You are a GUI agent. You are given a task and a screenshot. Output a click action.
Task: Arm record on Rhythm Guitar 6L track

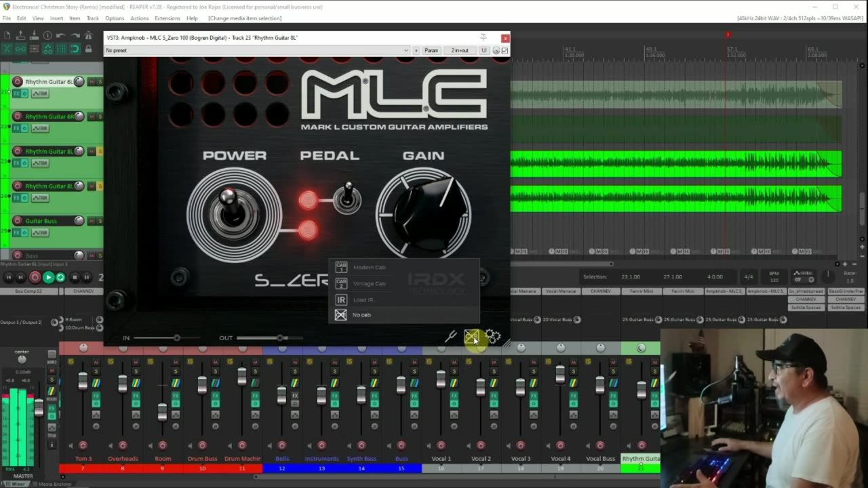pos(18,81)
